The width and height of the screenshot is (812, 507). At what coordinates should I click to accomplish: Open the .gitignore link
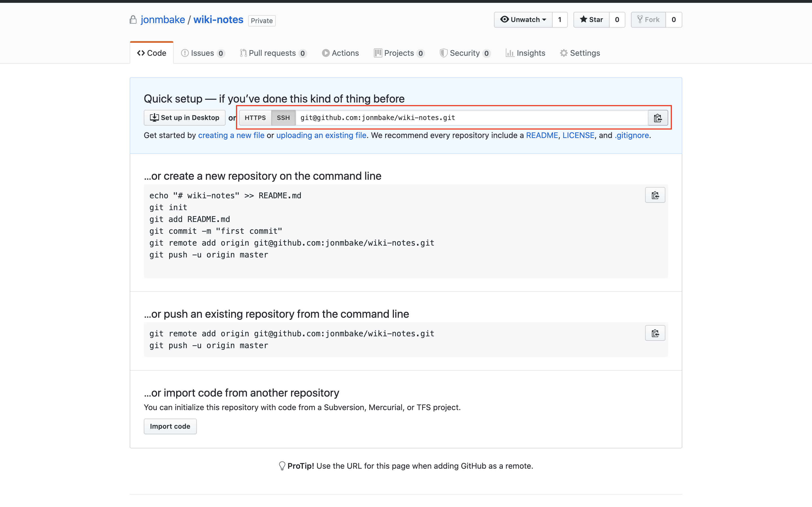632,135
